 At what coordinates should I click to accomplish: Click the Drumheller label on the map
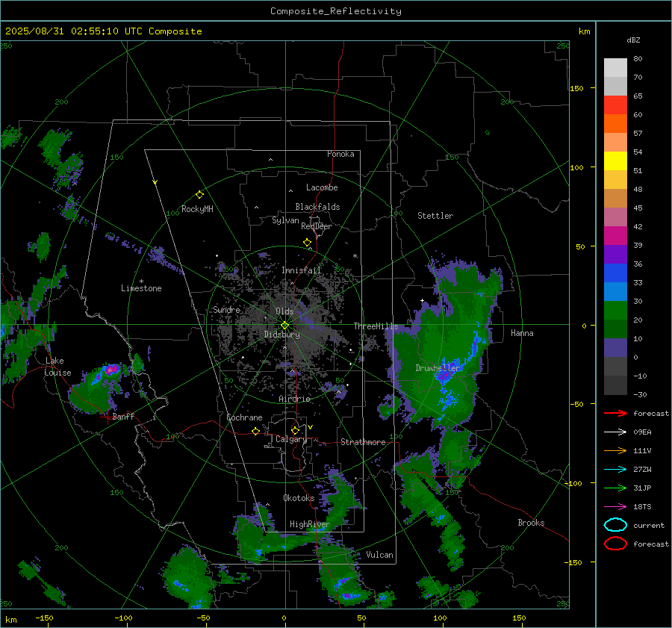[x=438, y=368]
